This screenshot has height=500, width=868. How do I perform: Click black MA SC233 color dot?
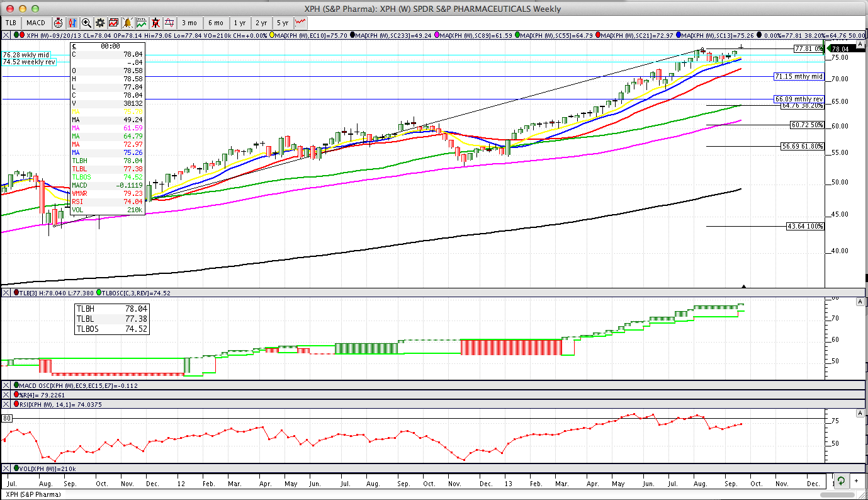[354, 35]
